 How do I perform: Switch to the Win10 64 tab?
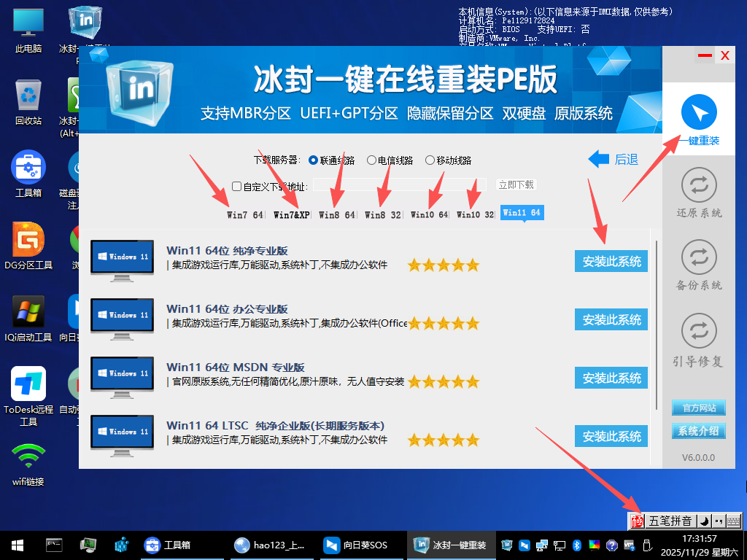click(428, 215)
